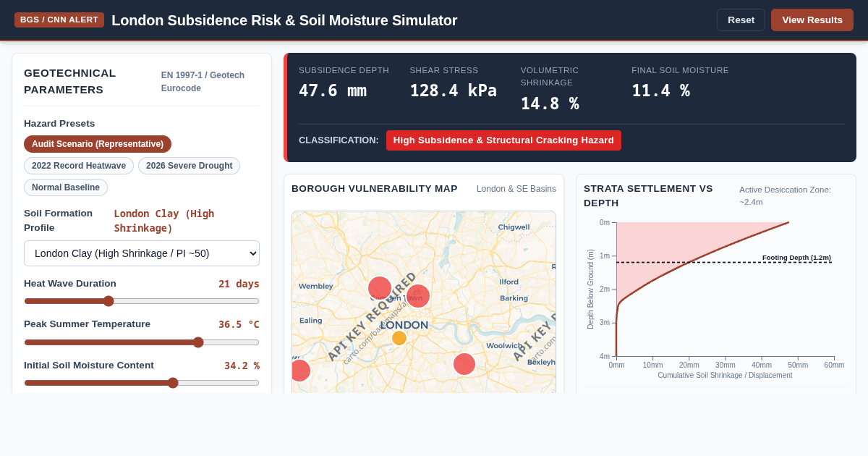Apply the 2026 Severe Drought preset
Viewport: 868px width, 456px height.
[x=189, y=166]
